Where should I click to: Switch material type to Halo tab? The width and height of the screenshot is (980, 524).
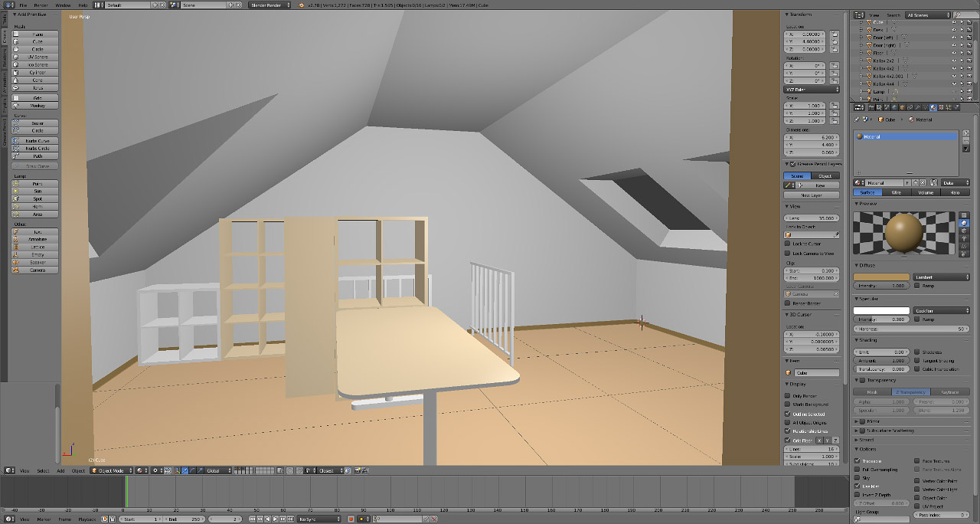pyautogui.click(x=955, y=192)
